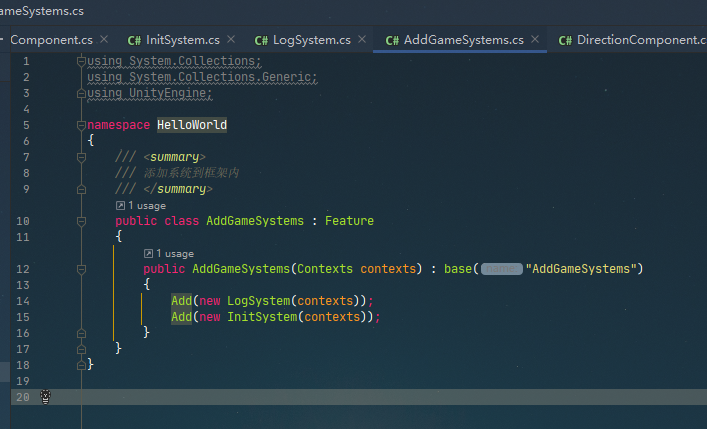Show class usages via '1 usage' above line 10
Viewport: 707px width, 429px height.
[x=147, y=206]
